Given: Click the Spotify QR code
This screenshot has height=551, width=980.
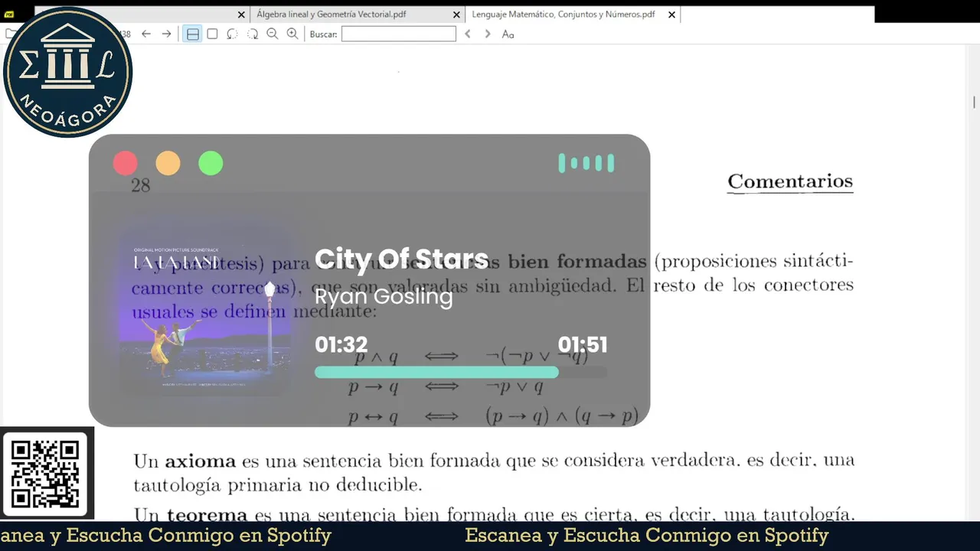Looking at the screenshot, I should [46, 474].
